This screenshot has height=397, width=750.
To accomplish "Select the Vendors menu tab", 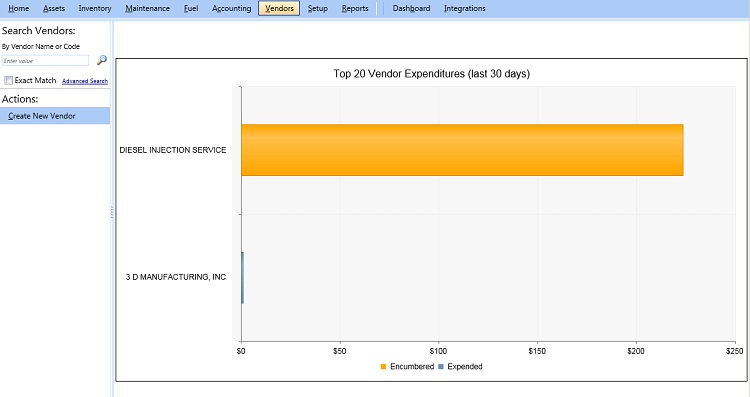I will point(279,8).
